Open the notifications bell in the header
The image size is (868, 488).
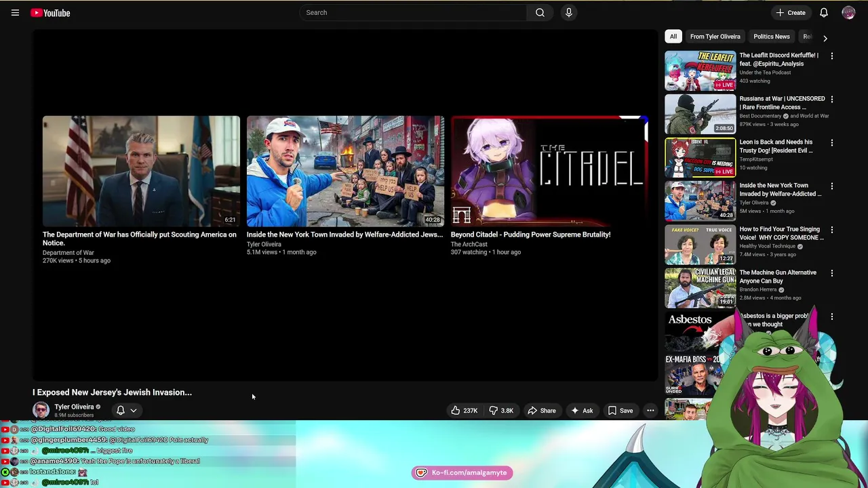[x=824, y=13]
